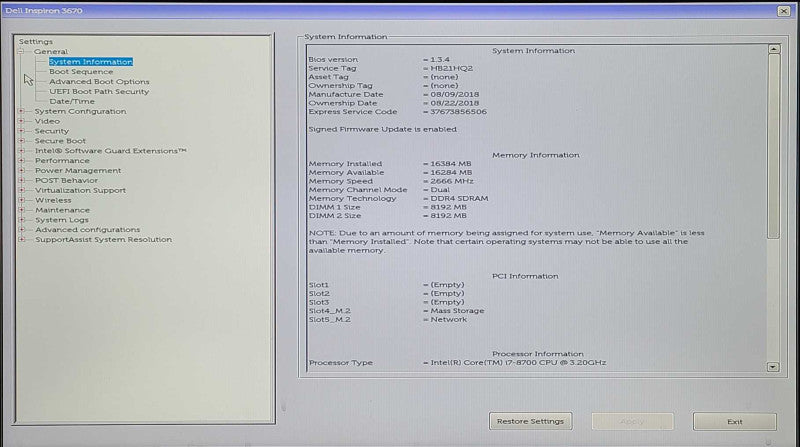Click scrollbar down arrow in System Information

(773, 366)
